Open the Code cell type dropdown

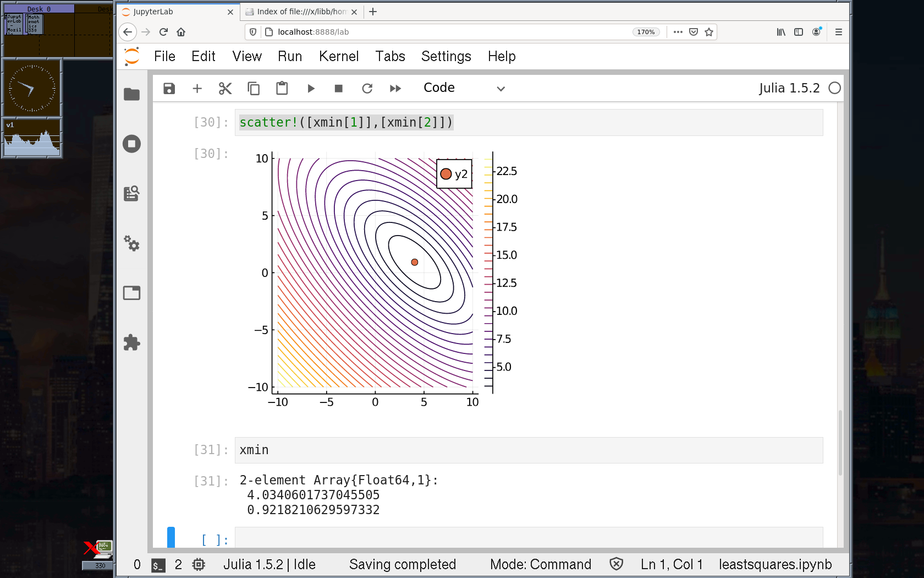[x=464, y=88]
